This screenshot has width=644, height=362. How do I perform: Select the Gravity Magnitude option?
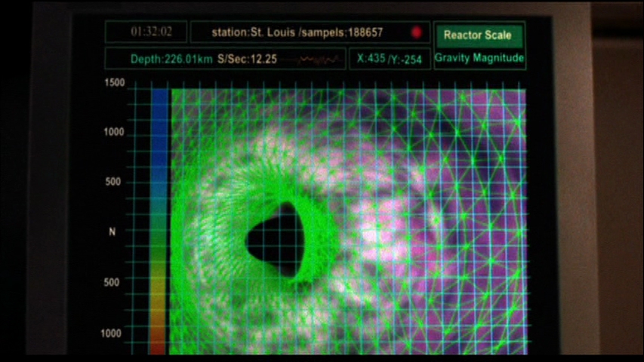(x=479, y=58)
